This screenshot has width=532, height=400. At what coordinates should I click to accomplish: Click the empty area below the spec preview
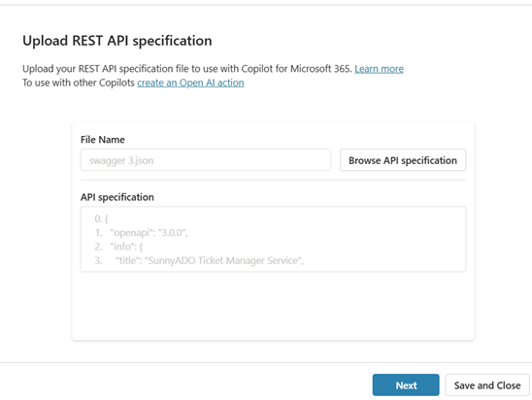273,306
